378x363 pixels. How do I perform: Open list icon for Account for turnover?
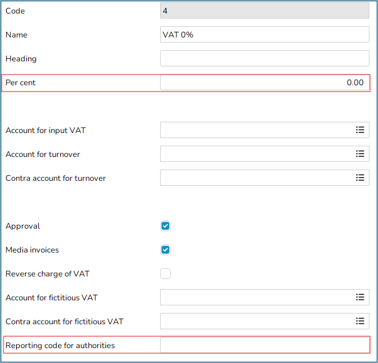point(360,154)
